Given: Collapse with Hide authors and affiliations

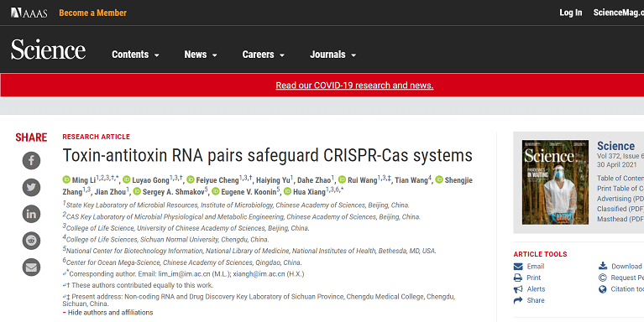Looking at the screenshot, I should click(x=107, y=313).
